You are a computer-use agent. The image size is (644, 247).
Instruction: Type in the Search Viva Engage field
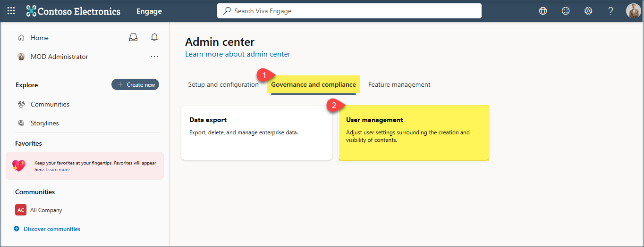coord(349,11)
